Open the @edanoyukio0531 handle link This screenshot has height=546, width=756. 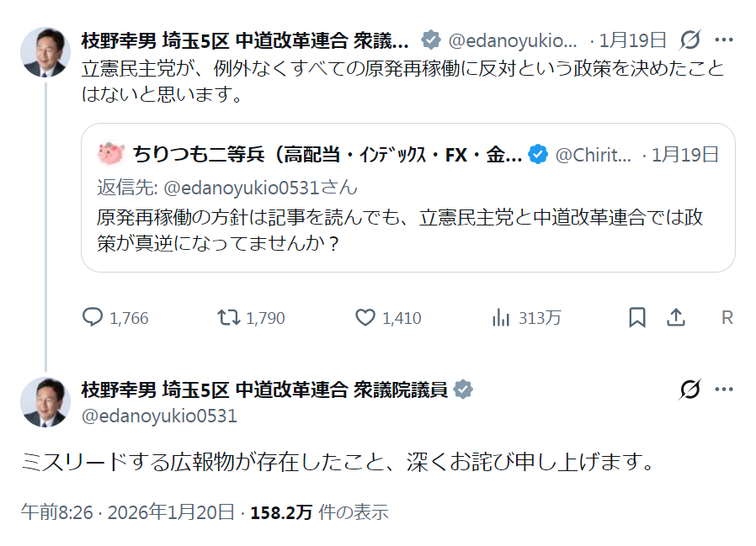[159, 416]
